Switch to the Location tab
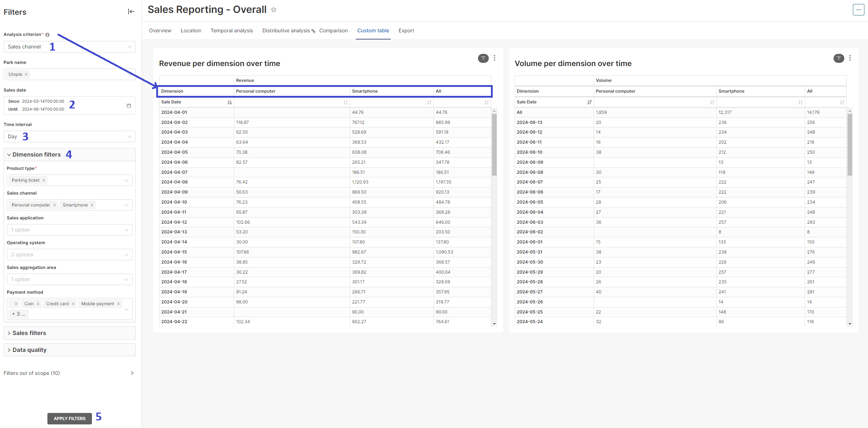Viewport: 868px width, 428px height. pos(191,31)
